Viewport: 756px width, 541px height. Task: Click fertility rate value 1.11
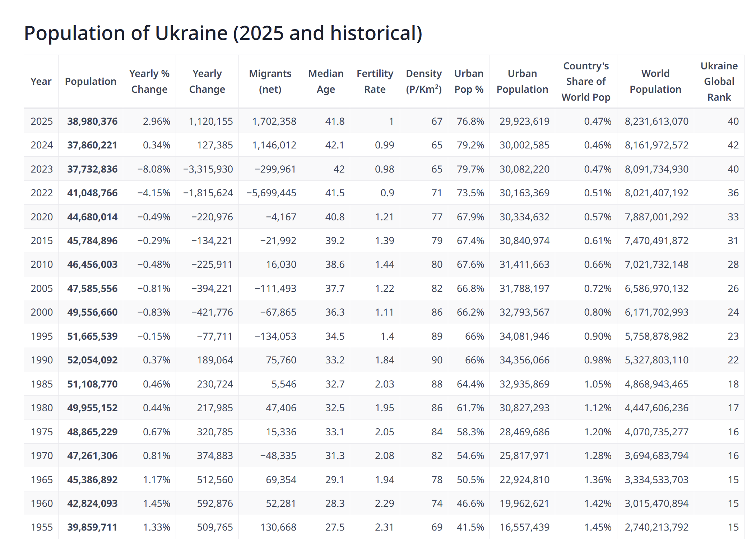tap(385, 312)
